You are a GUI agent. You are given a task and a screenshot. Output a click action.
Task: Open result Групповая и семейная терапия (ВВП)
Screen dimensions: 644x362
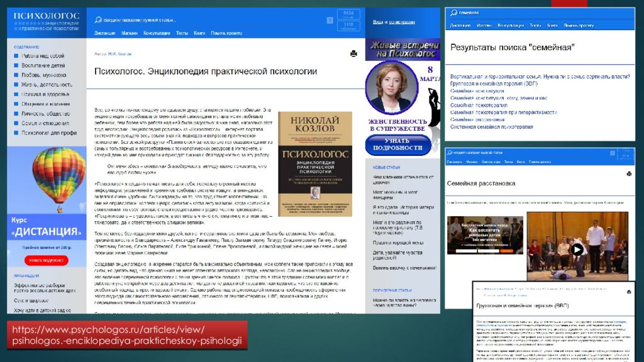click(x=494, y=84)
